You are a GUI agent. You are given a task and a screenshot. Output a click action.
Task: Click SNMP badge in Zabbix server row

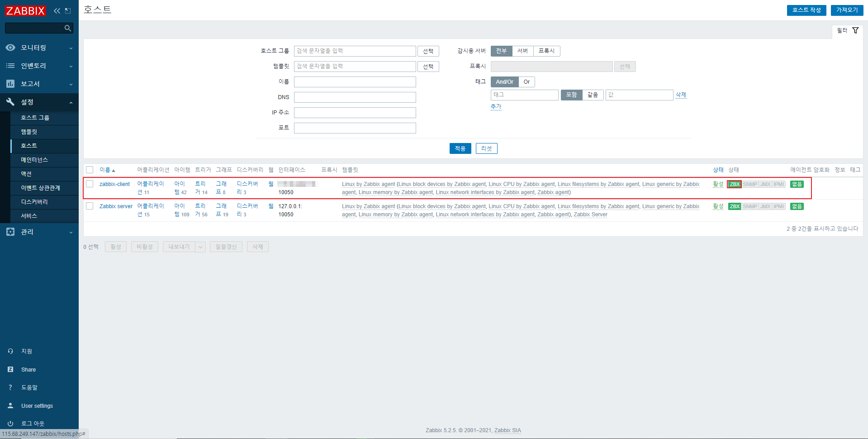coord(750,206)
